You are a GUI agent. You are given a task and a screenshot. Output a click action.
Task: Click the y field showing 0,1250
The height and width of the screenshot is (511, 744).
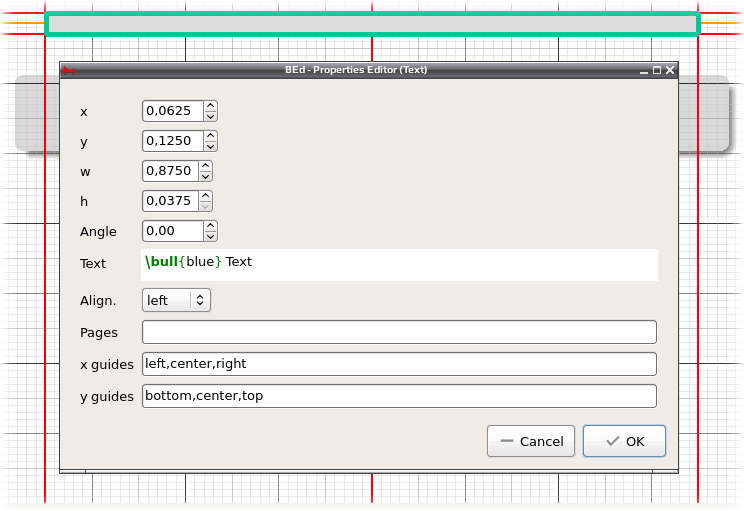(x=173, y=141)
